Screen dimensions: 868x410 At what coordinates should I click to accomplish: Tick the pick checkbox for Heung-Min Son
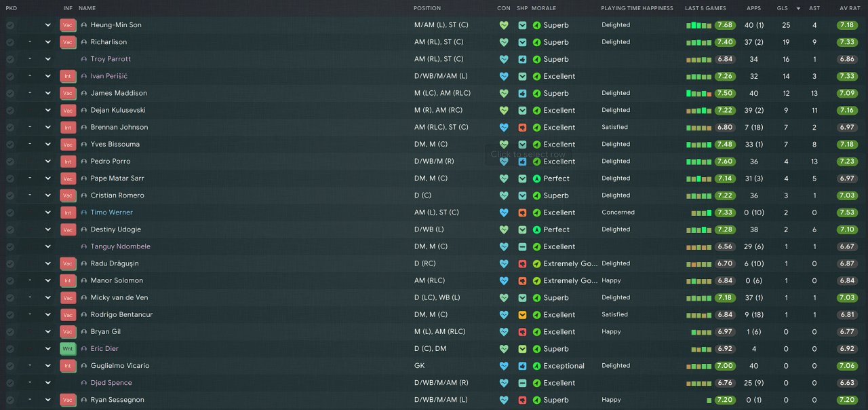tap(10, 25)
